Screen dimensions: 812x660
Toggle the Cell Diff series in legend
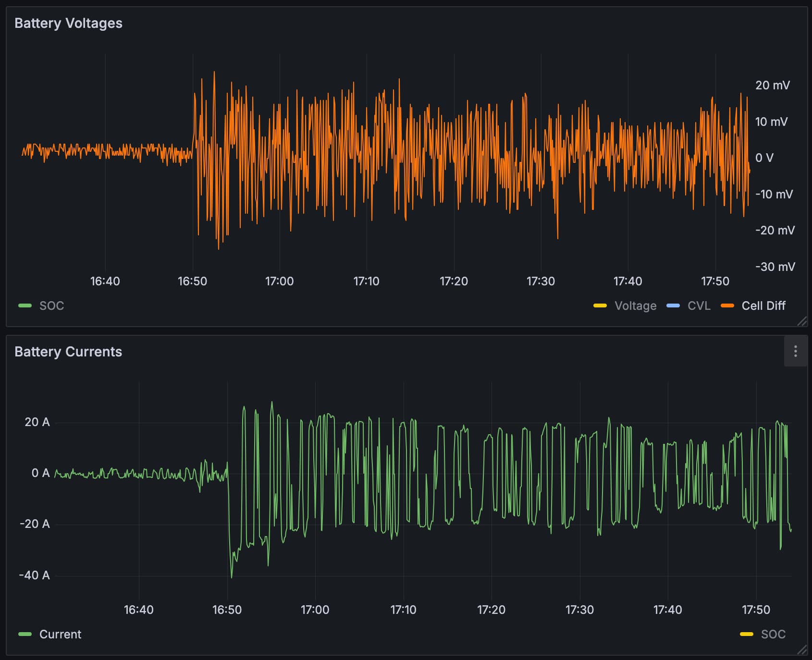(763, 306)
